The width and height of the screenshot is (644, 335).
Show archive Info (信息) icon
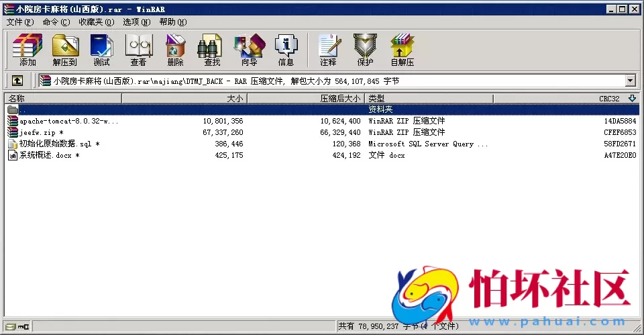point(286,50)
